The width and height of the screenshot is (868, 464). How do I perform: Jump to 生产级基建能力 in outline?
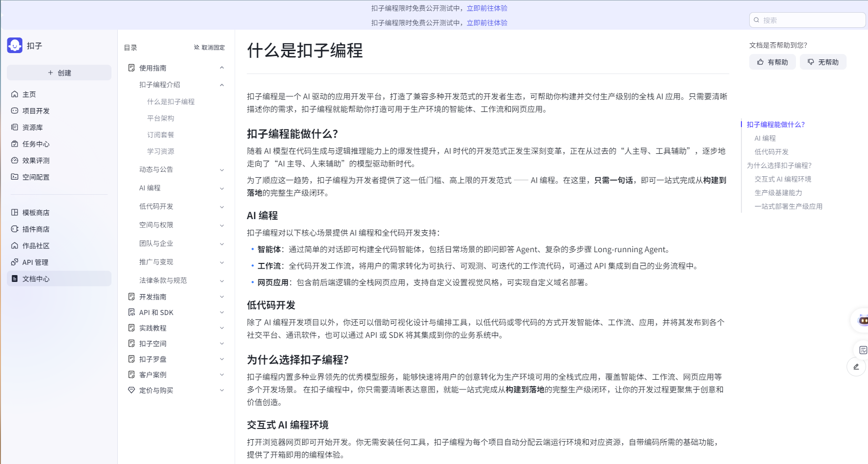coord(778,192)
